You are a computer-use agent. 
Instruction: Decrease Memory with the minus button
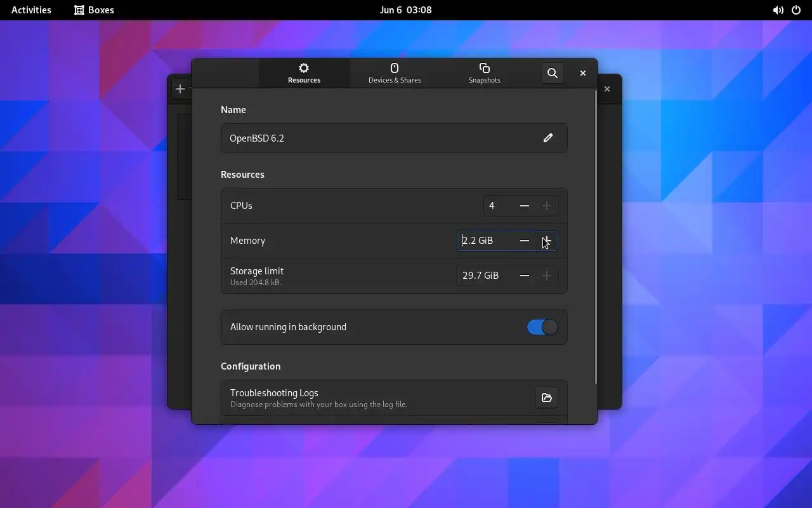525,241
